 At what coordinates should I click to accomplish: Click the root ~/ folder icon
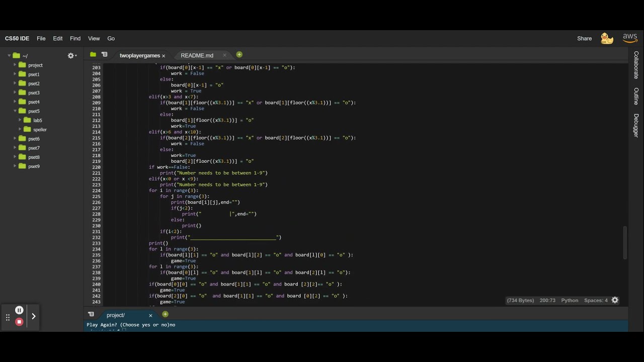point(17,56)
